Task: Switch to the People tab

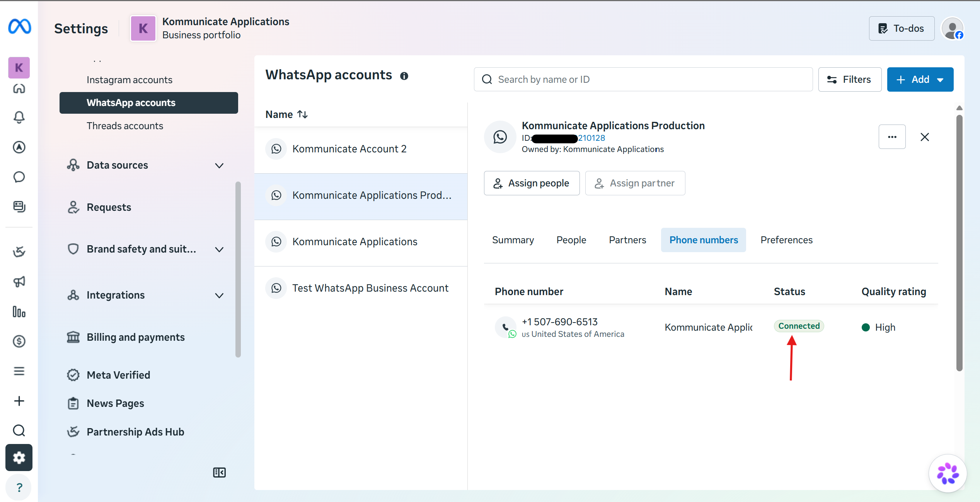Action: pyautogui.click(x=571, y=240)
